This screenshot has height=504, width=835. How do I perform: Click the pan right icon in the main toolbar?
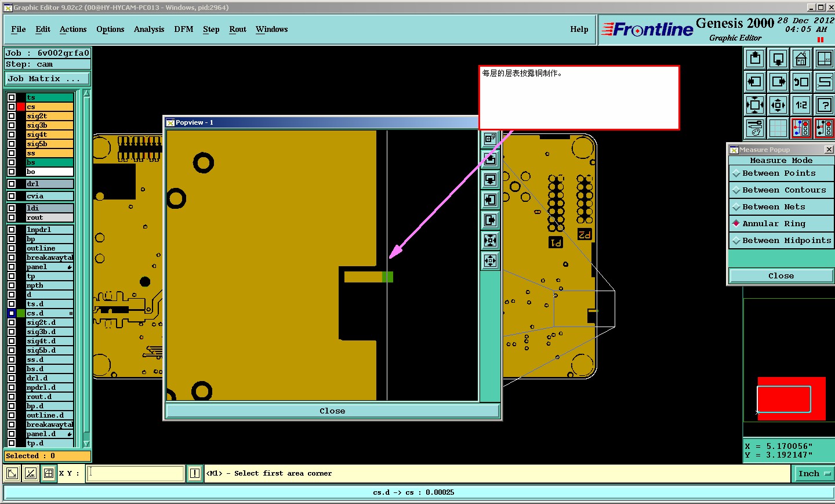(778, 82)
